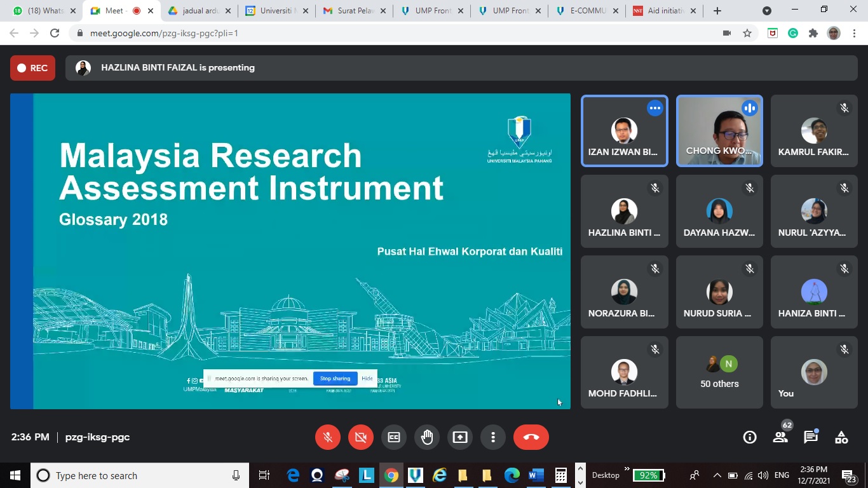Open options dots on IZAN IZWAN tile
Screen dimensions: 868x488
coord(655,108)
